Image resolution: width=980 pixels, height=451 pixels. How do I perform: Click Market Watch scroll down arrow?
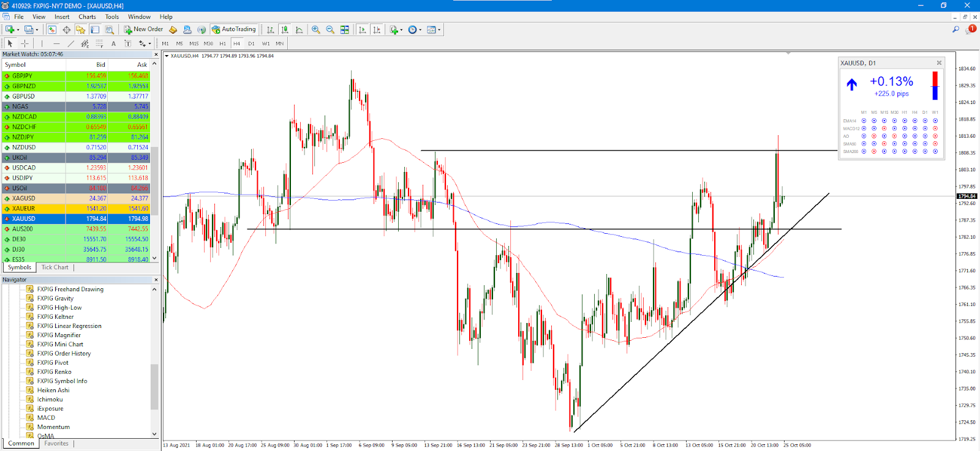[x=154, y=259]
